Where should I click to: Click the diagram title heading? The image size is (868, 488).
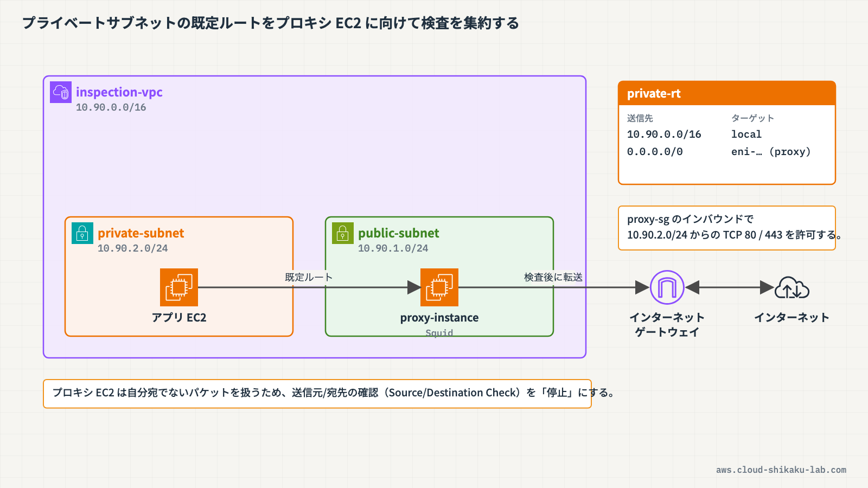click(x=271, y=23)
